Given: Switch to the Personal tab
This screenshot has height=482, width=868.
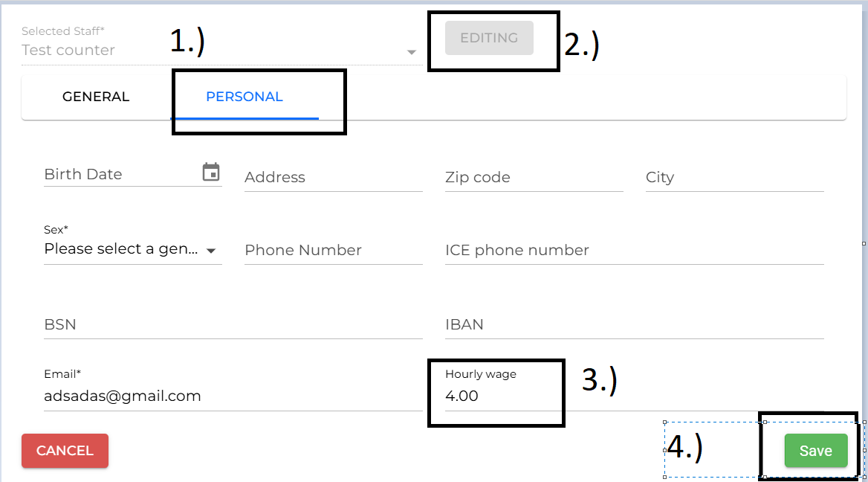Looking at the screenshot, I should (x=244, y=97).
